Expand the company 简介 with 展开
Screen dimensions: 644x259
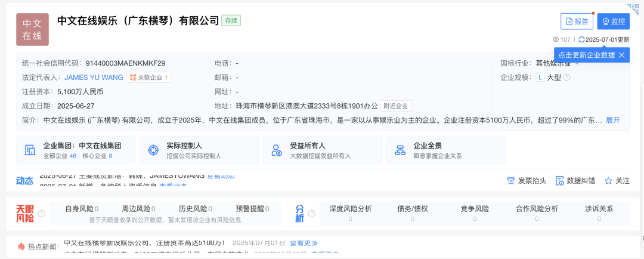click(613, 120)
